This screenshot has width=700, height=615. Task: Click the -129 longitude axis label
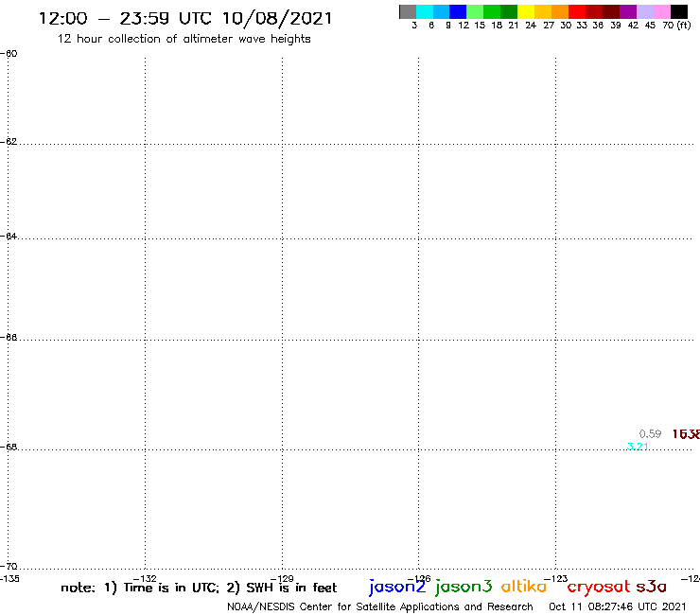(282, 579)
